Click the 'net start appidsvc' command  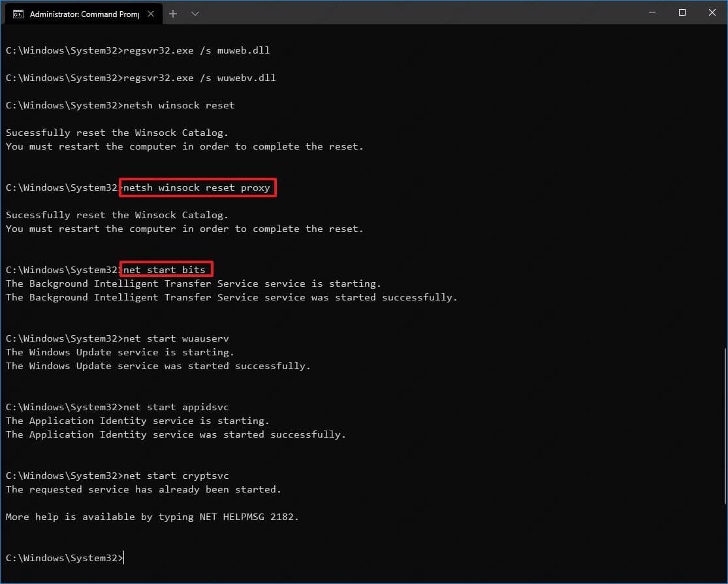[x=176, y=407]
